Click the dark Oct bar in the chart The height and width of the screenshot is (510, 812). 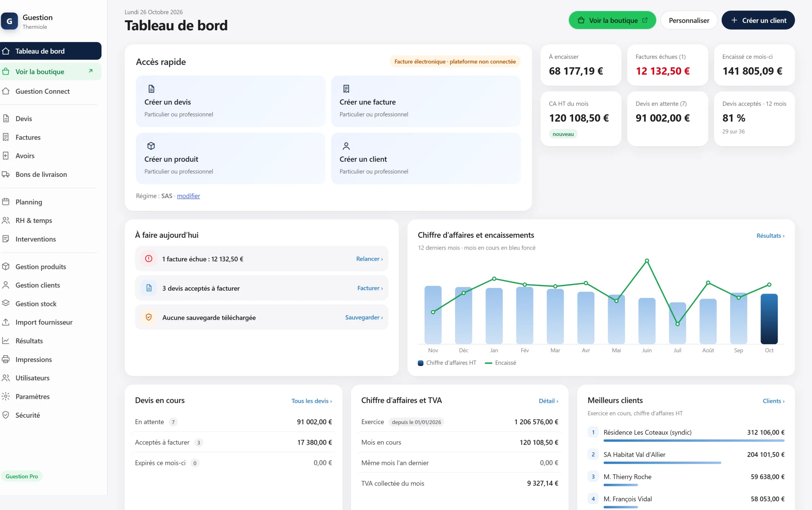pyautogui.click(x=769, y=319)
